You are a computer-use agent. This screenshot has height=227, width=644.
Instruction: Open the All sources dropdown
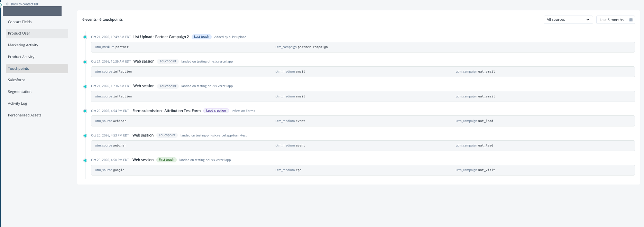[568, 20]
